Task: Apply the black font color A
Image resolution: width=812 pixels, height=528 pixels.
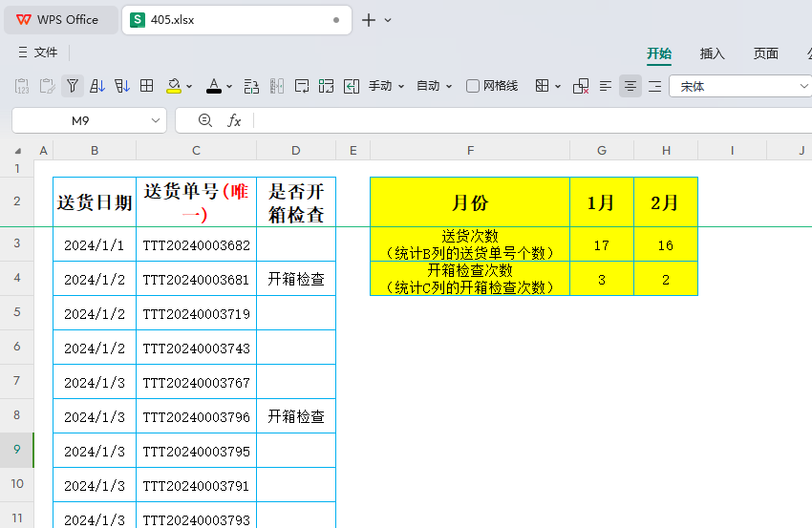Action: 214,86
